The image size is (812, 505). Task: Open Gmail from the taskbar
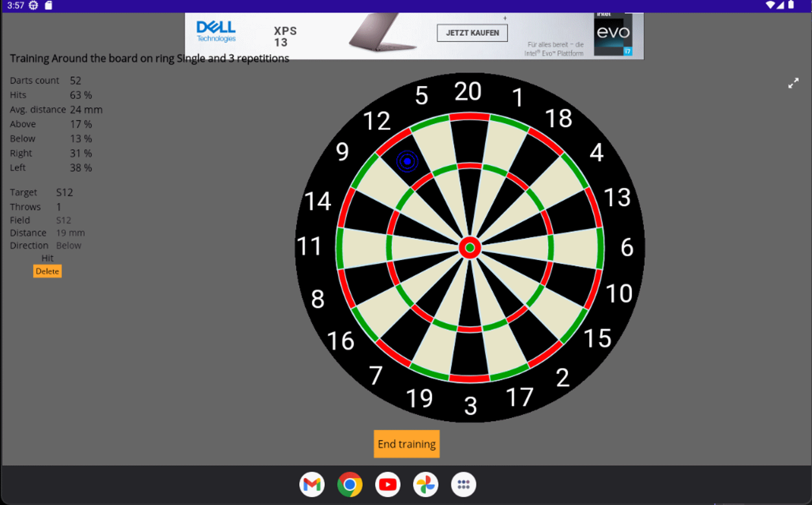[312, 484]
